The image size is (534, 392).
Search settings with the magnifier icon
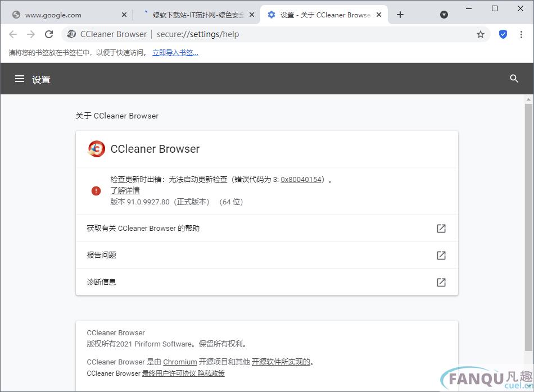(x=514, y=79)
